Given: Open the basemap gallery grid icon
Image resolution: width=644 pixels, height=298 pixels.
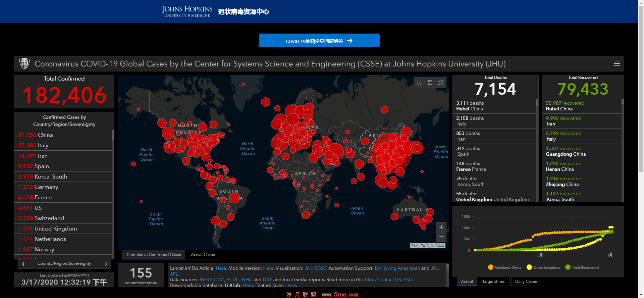Looking at the screenshot, I should tap(441, 83).
